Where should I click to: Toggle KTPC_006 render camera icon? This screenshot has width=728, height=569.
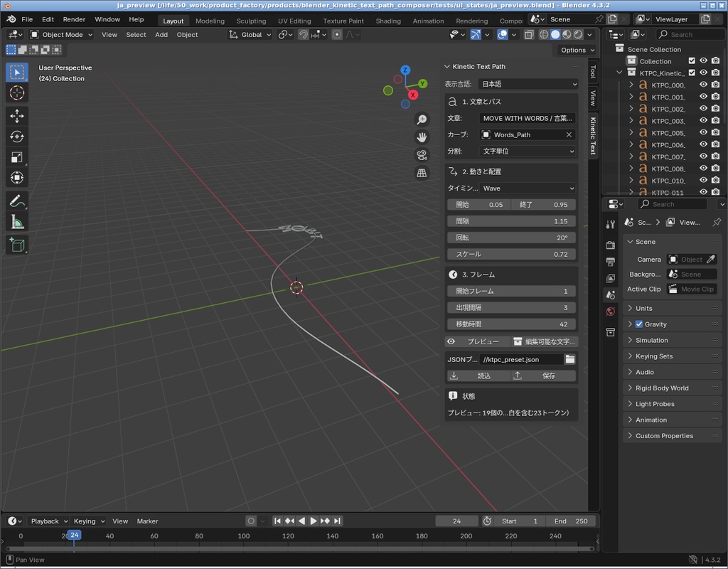tap(715, 144)
